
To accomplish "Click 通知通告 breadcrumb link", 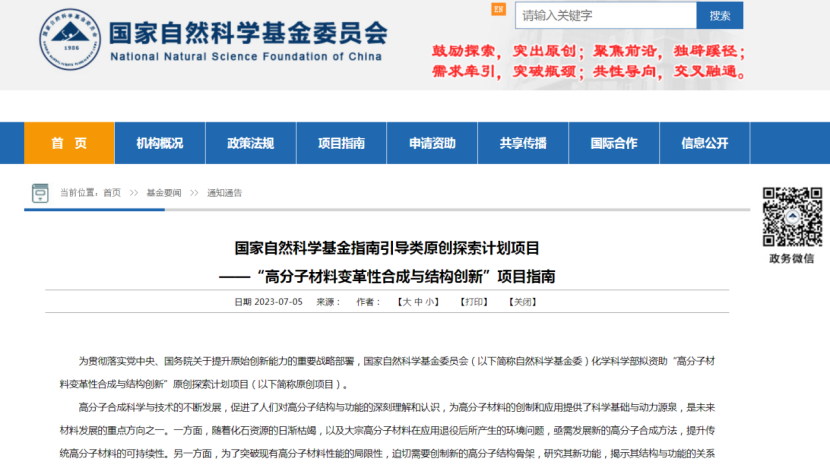I will pyautogui.click(x=224, y=193).
